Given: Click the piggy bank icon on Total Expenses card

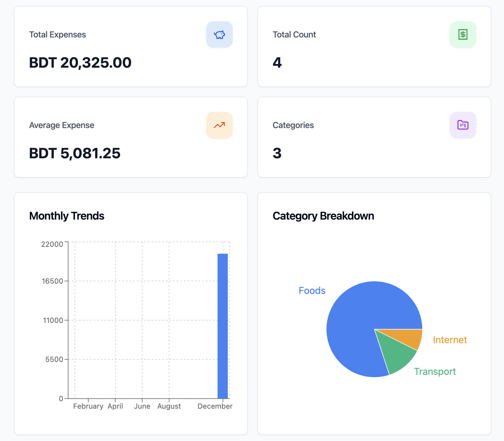Looking at the screenshot, I should click(219, 34).
